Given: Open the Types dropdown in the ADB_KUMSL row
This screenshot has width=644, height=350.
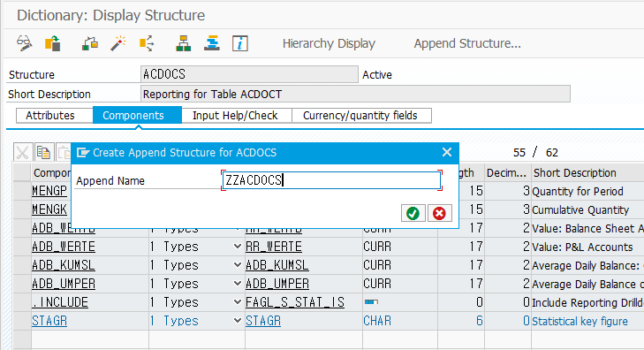Looking at the screenshot, I should click(237, 265).
